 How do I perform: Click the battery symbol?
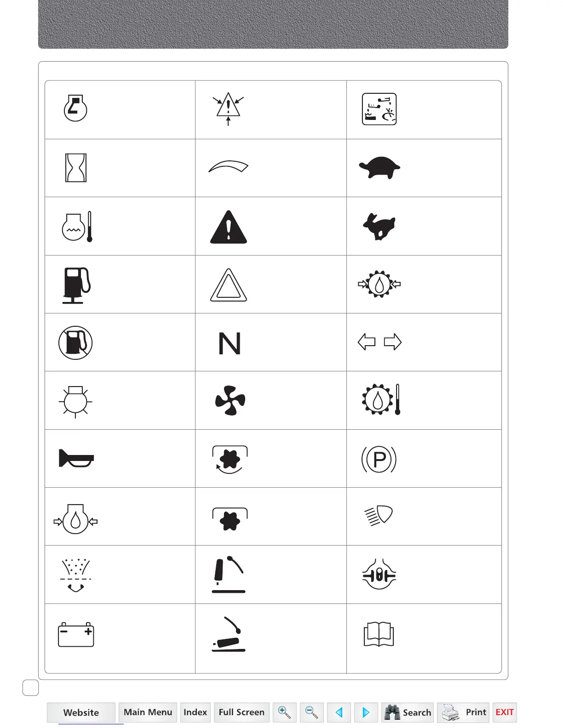click(76, 635)
